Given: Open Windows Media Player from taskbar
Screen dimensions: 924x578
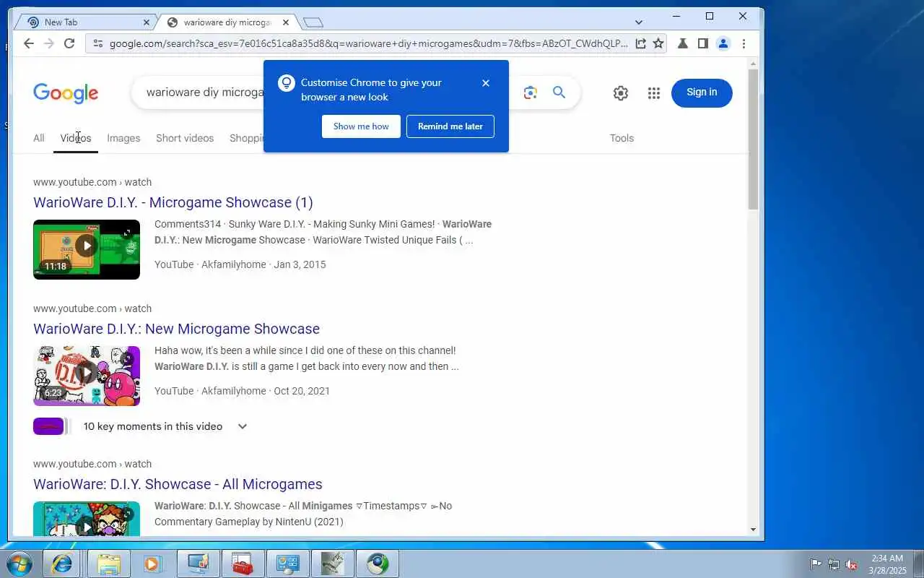Looking at the screenshot, I should [x=153, y=564].
